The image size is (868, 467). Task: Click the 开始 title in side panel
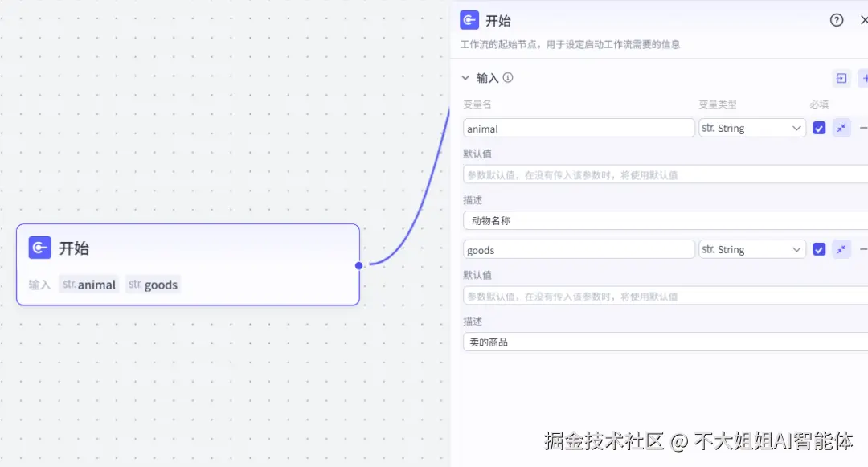497,21
